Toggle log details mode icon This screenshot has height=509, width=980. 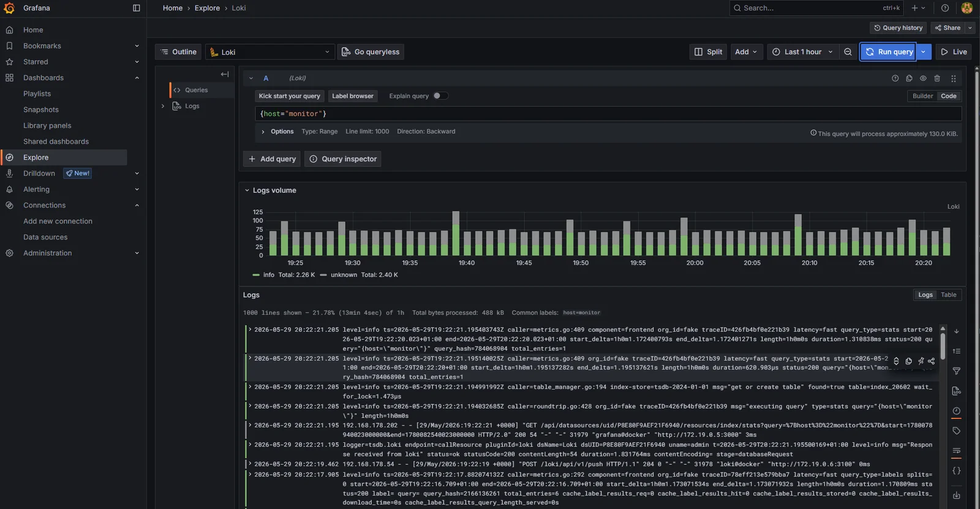pos(956,391)
